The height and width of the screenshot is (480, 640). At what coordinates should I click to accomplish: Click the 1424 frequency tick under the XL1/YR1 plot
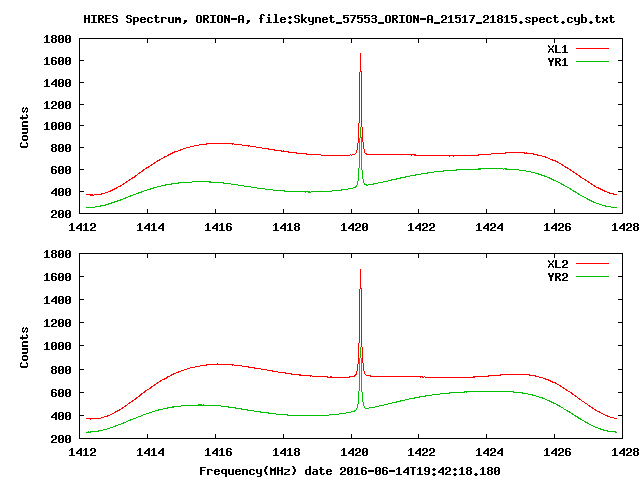[489, 227]
